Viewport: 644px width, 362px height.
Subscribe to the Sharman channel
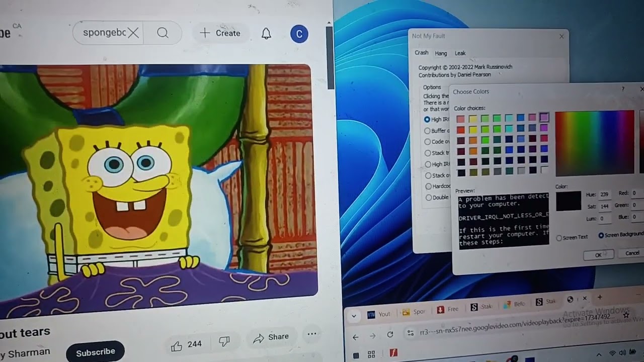point(95,352)
